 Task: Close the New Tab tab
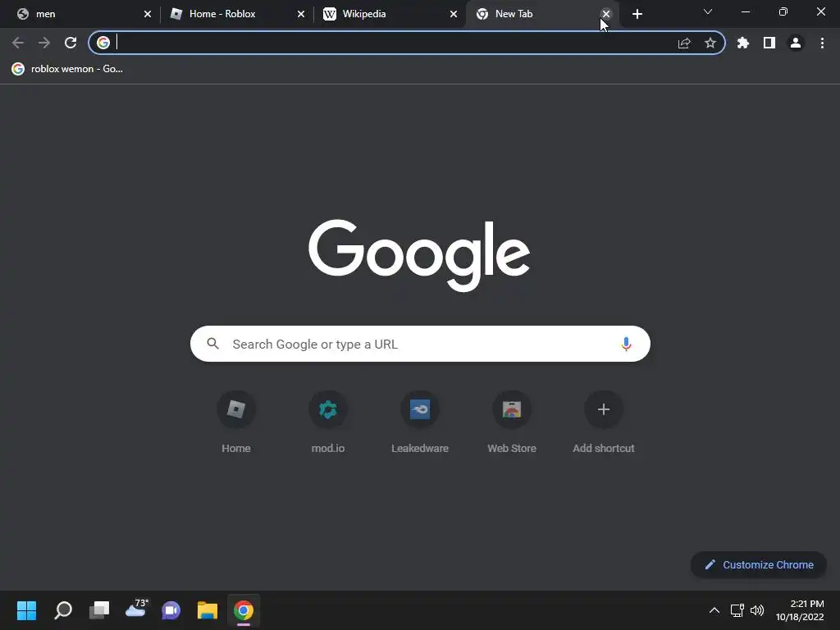pos(606,14)
